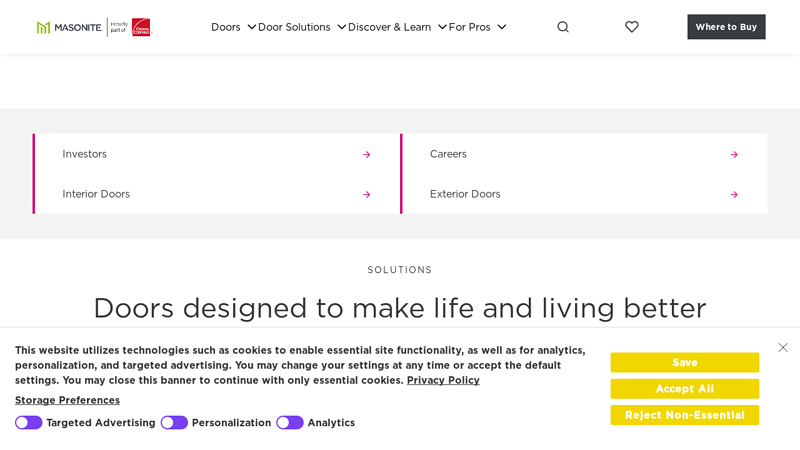Click the Where to Buy button
Screen dimensions: 800x450
(726, 27)
